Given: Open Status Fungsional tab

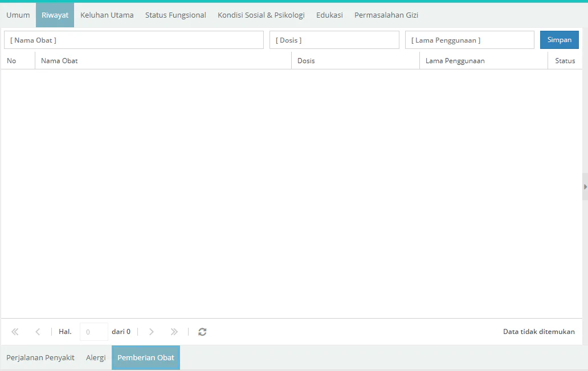Looking at the screenshot, I should (175, 15).
